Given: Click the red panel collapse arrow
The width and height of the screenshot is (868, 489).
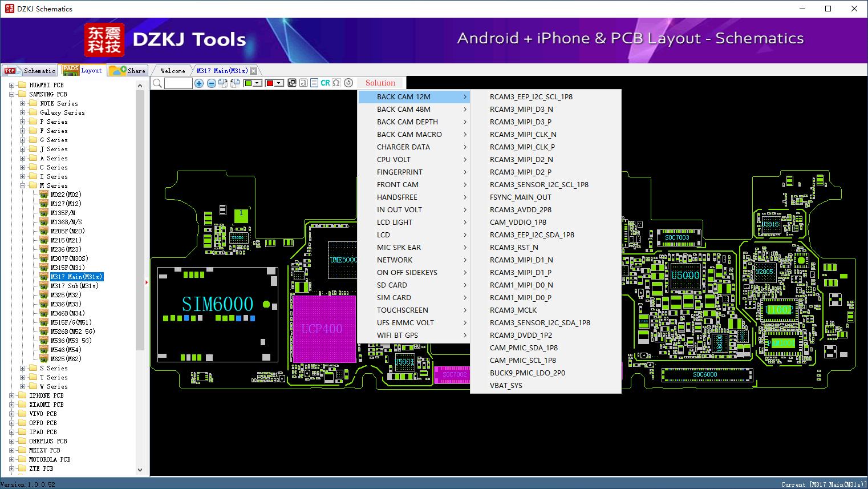Looking at the screenshot, I should (147, 282).
